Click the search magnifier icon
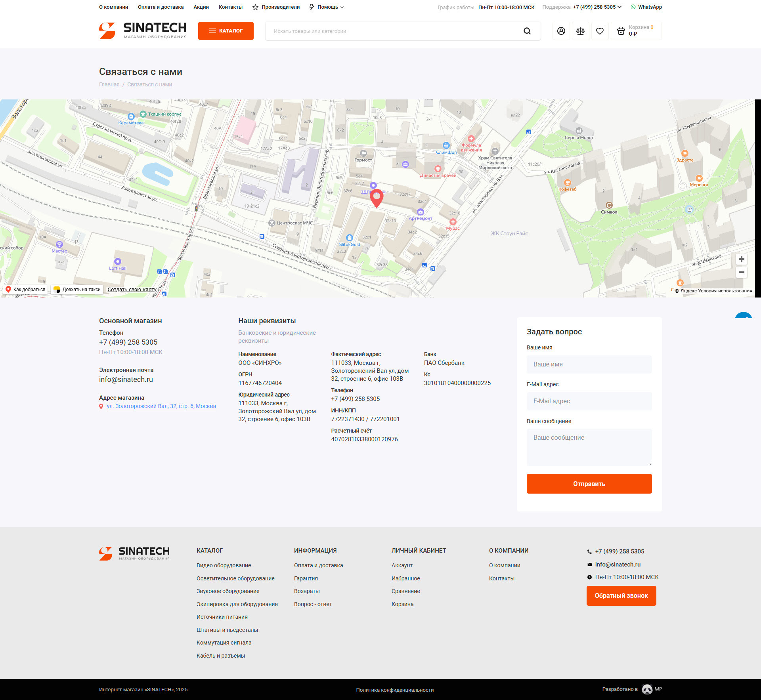 [x=527, y=31]
